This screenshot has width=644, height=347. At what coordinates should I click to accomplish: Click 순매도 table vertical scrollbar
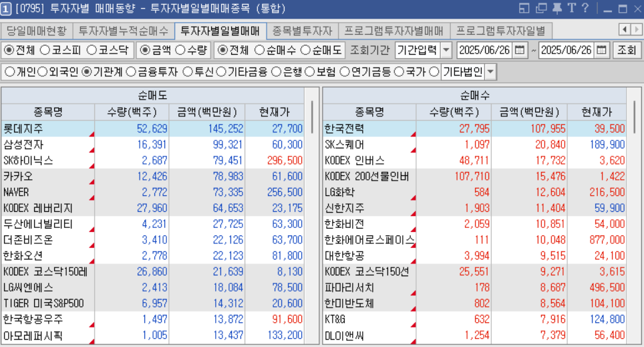(312, 118)
